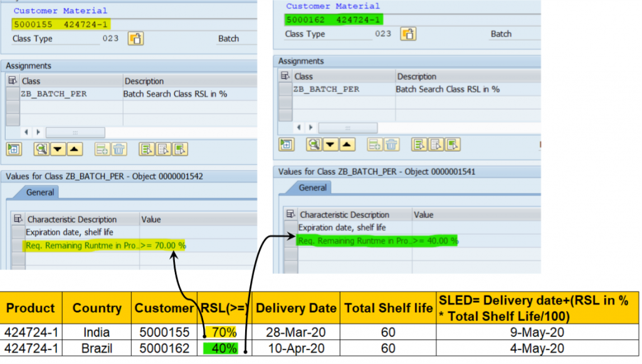Screen dimensions: 642x364
Task: Move to previous entry arrow in 5000162 toolbar
Action: pos(347,144)
